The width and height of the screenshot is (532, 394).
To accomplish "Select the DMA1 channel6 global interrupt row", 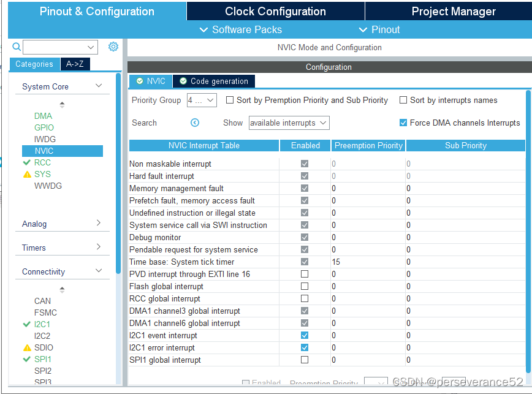I will coord(327,323).
